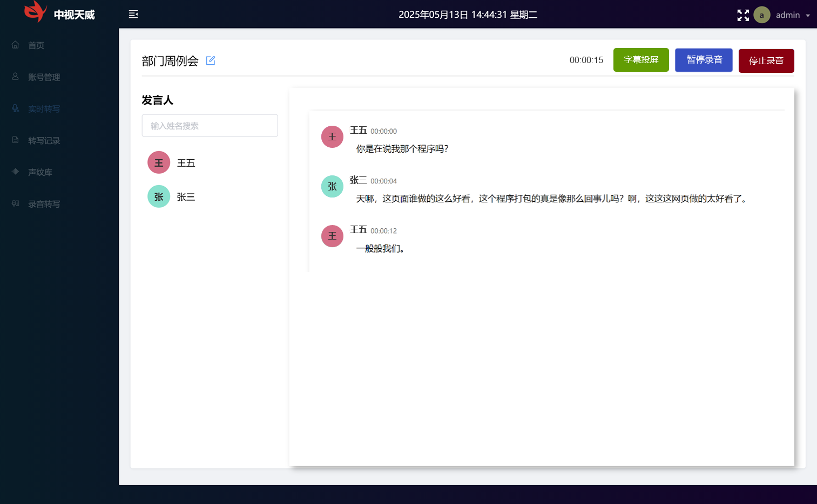Image resolution: width=817 pixels, height=504 pixels.
Task: Select 实时转写 in the sidebar
Action: (x=59, y=109)
